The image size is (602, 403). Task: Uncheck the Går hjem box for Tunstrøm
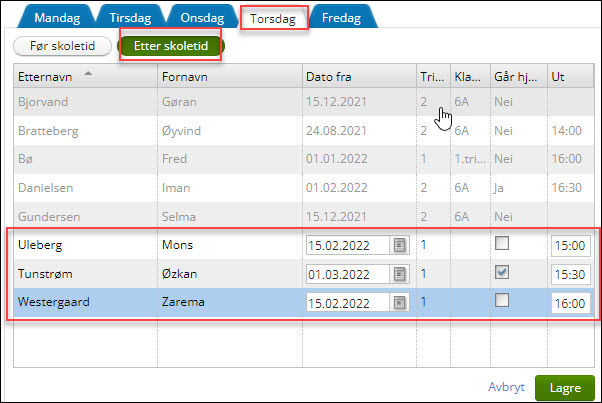click(502, 273)
